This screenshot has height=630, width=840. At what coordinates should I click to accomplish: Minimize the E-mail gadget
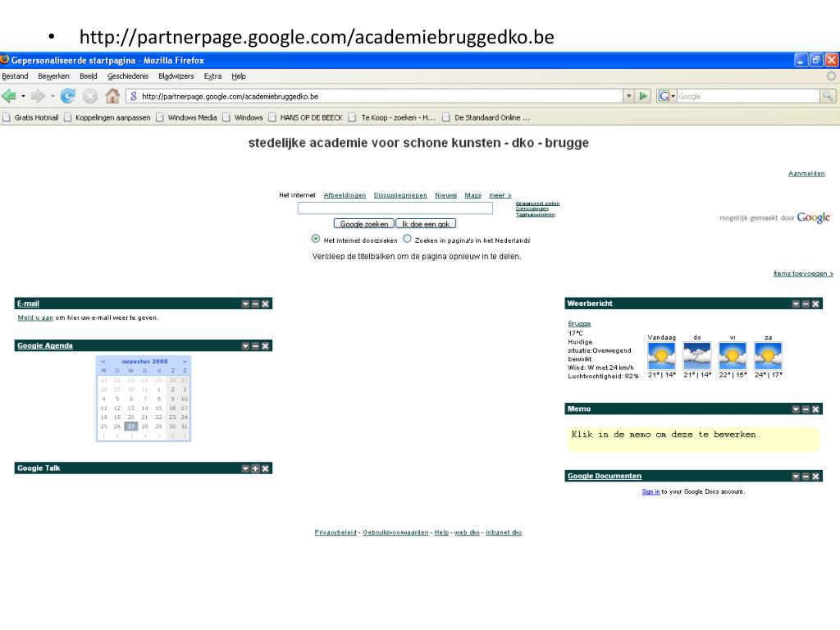(x=256, y=304)
